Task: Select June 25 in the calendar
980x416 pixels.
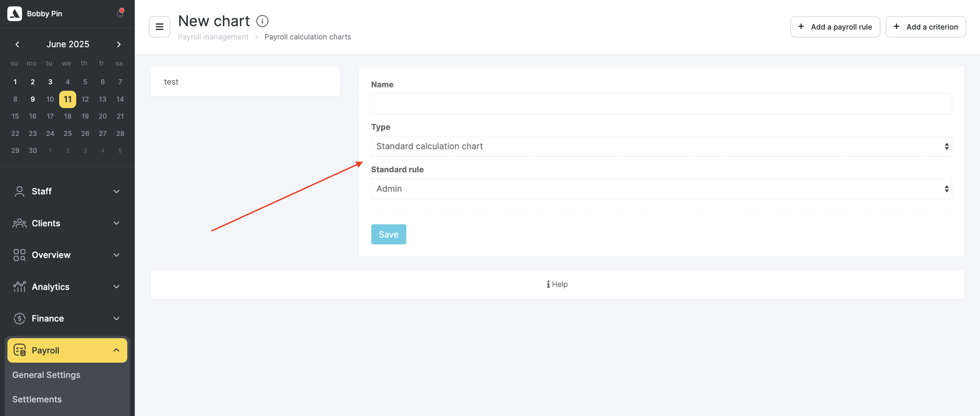Action: [68, 133]
